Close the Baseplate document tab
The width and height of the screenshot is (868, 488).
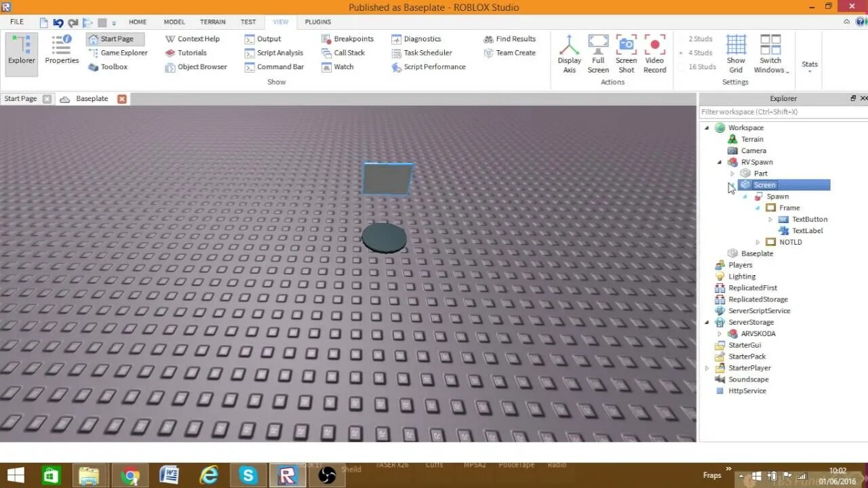point(122,99)
